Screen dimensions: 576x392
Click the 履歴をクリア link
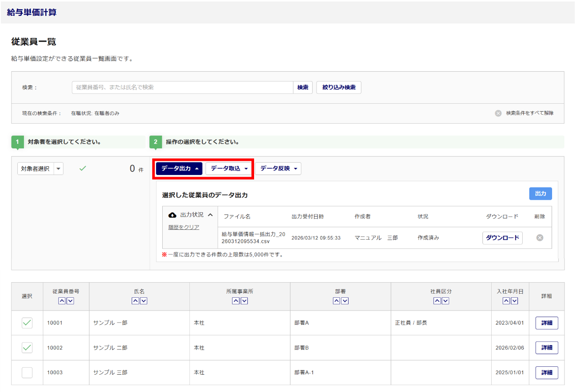[184, 227]
